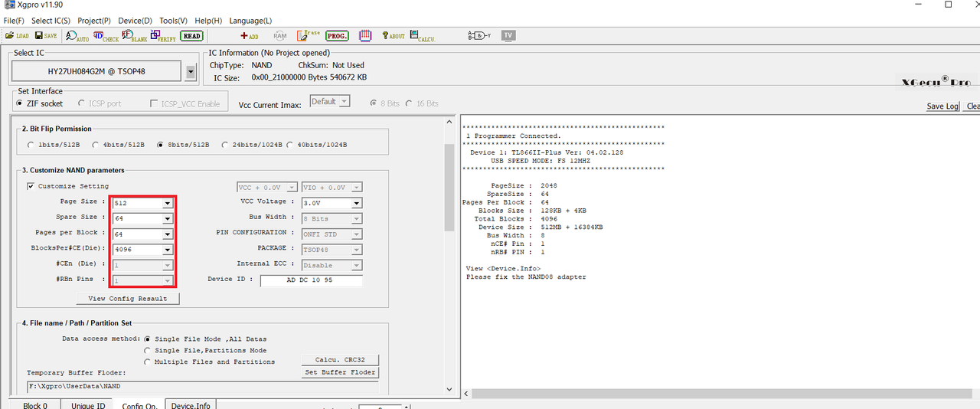Open the Select IC chip dropdown arrow
The image size is (980, 409).
click(x=191, y=72)
